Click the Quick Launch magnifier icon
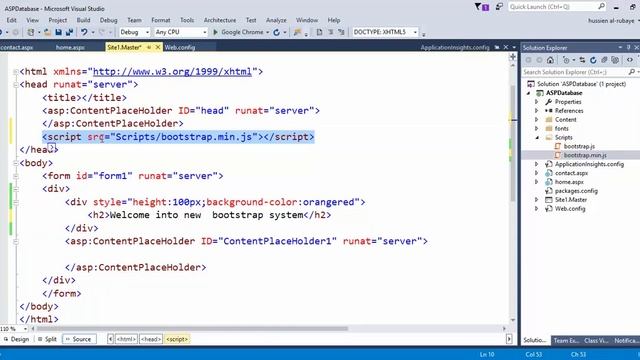640x360 pixels. (x=601, y=7)
